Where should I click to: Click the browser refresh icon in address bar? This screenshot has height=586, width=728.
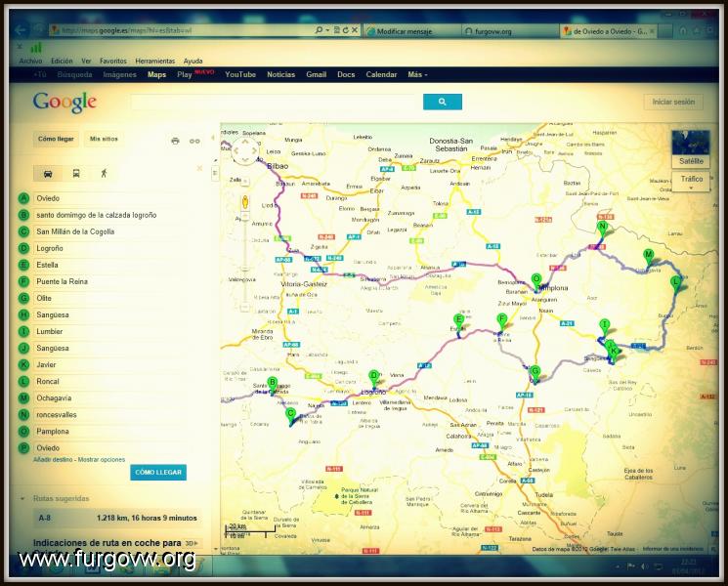[x=345, y=30]
